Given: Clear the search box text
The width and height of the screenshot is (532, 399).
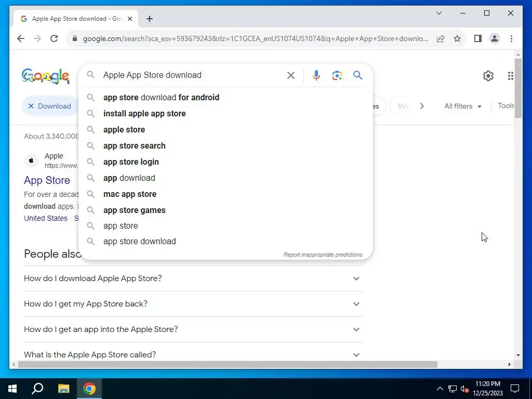Looking at the screenshot, I should tap(291, 75).
